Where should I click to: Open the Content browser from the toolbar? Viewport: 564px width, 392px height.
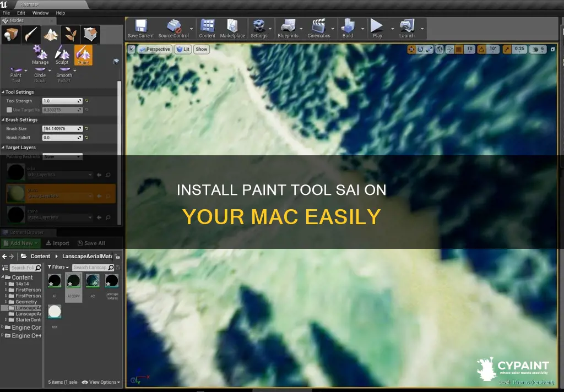[207, 29]
